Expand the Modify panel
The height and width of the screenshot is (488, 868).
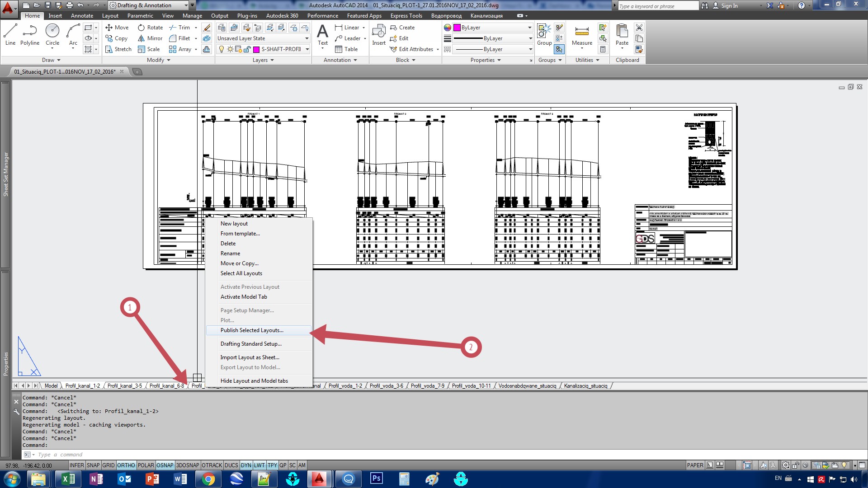point(159,60)
